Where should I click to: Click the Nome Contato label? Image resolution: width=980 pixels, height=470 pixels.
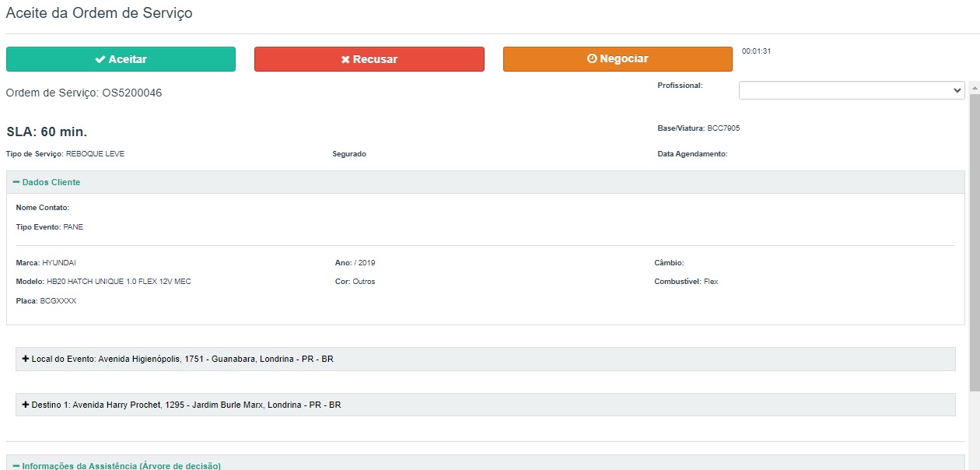pyautogui.click(x=43, y=208)
